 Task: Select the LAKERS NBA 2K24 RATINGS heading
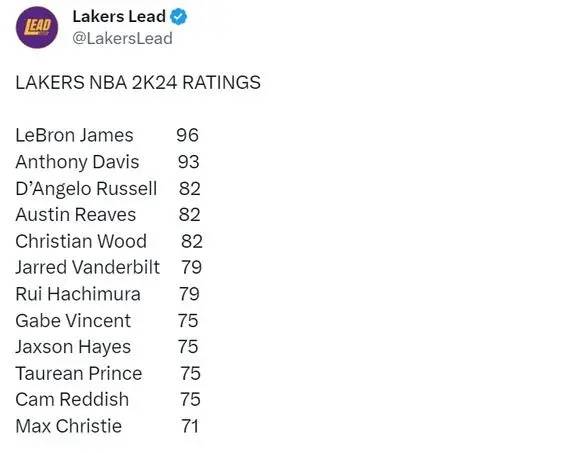(x=138, y=83)
